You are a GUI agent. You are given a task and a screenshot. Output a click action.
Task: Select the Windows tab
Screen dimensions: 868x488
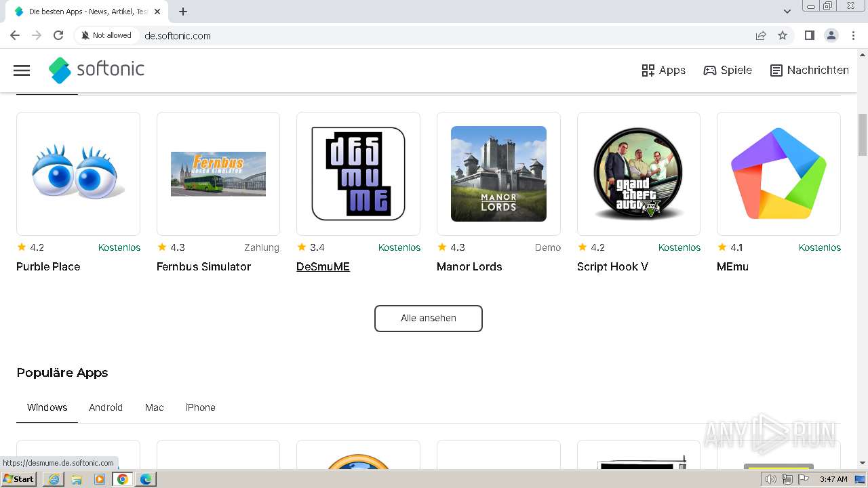click(x=47, y=407)
